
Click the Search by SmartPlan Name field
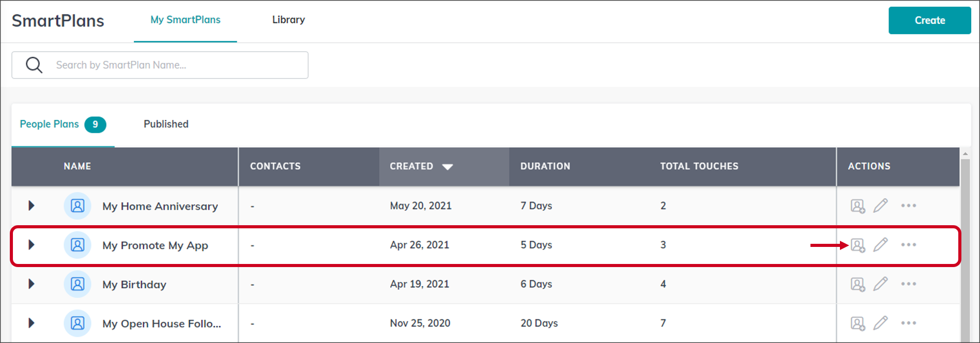[x=176, y=65]
